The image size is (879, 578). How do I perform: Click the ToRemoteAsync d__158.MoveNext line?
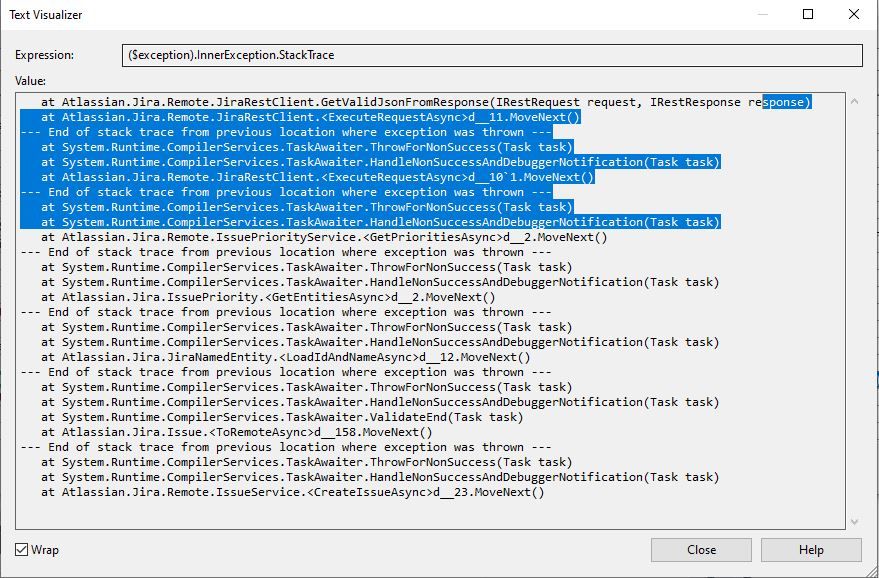tap(237, 432)
